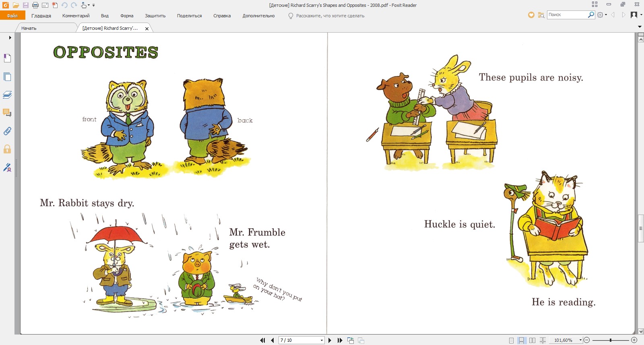Print the document using the printer icon

coord(35,5)
